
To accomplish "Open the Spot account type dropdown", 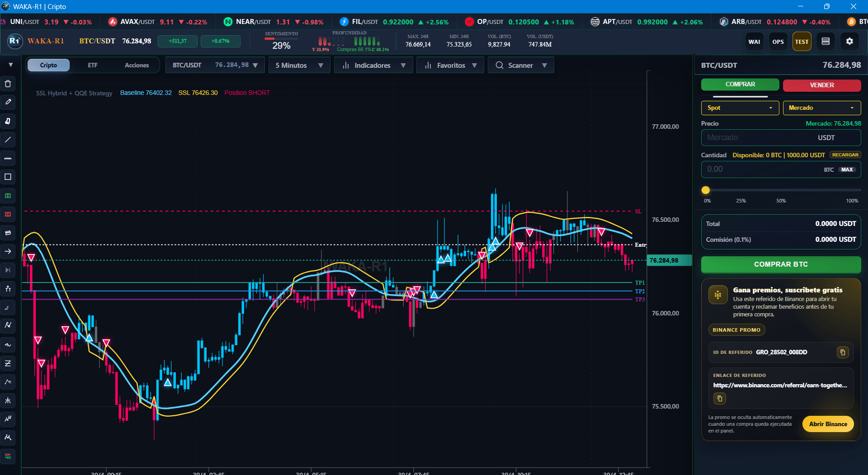I will (740, 108).
